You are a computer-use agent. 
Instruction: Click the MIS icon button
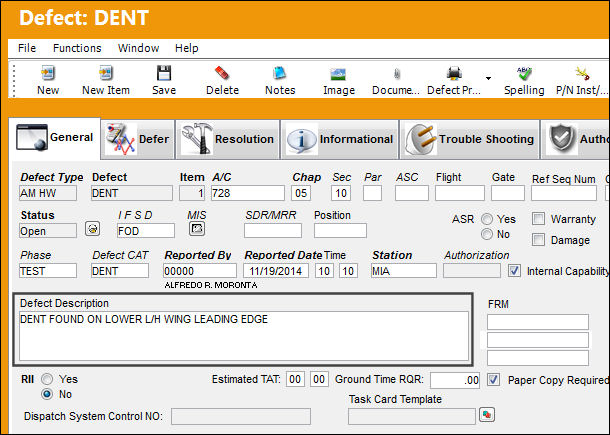pyautogui.click(x=197, y=228)
